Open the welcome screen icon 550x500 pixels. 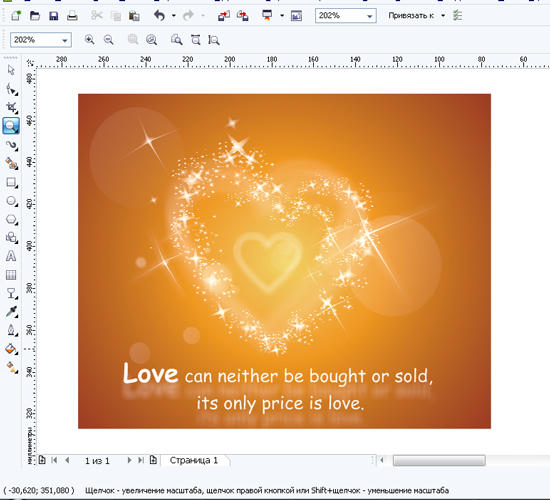point(296,16)
